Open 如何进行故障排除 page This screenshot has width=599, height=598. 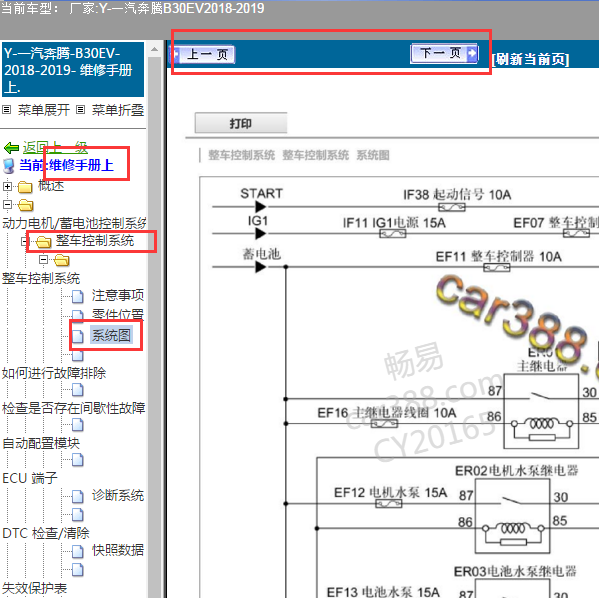pos(54,373)
